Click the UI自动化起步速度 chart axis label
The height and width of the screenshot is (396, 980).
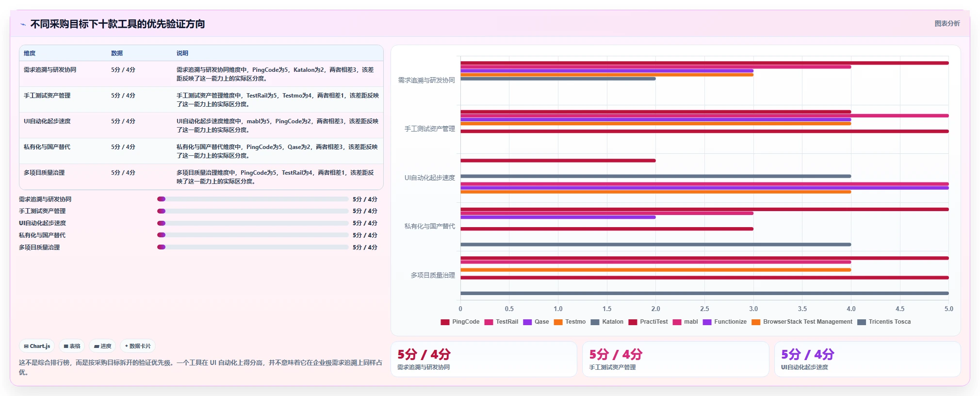pyautogui.click(x=430, y=178)
